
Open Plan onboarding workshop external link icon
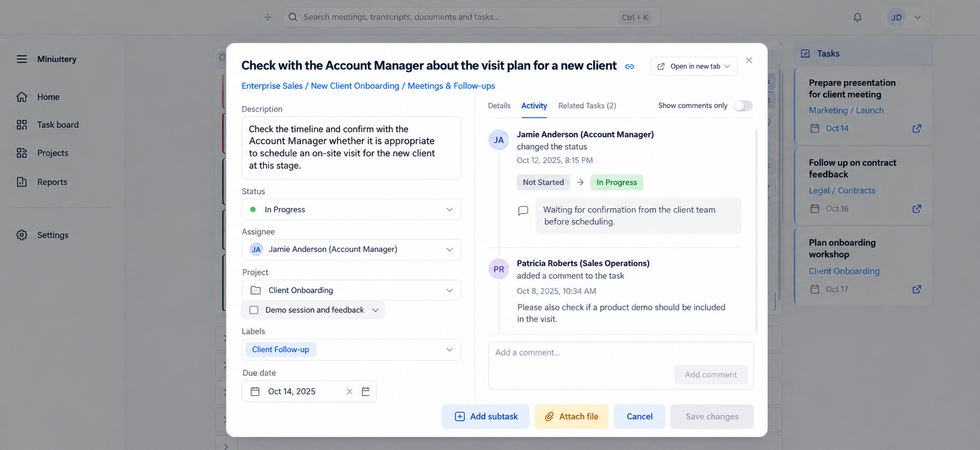pos(916,289)
